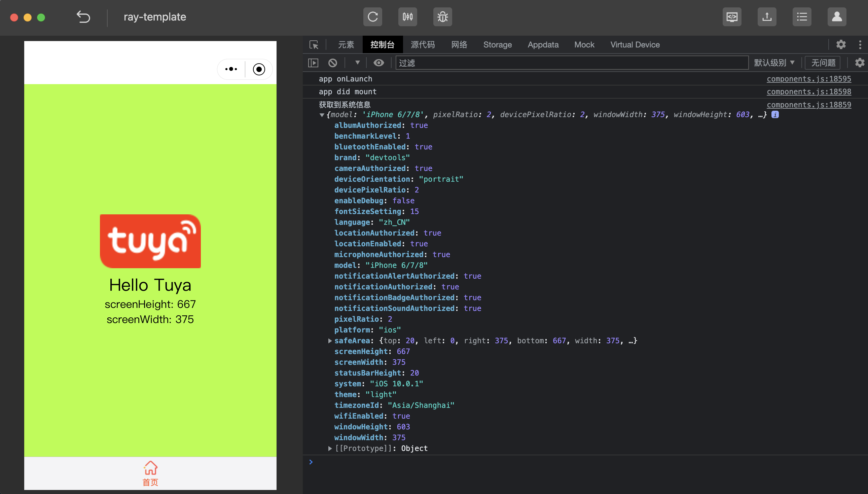Screen dimensions: 868x494
Task: Open the code preview screen icon
Action: [x=732, y=16]
